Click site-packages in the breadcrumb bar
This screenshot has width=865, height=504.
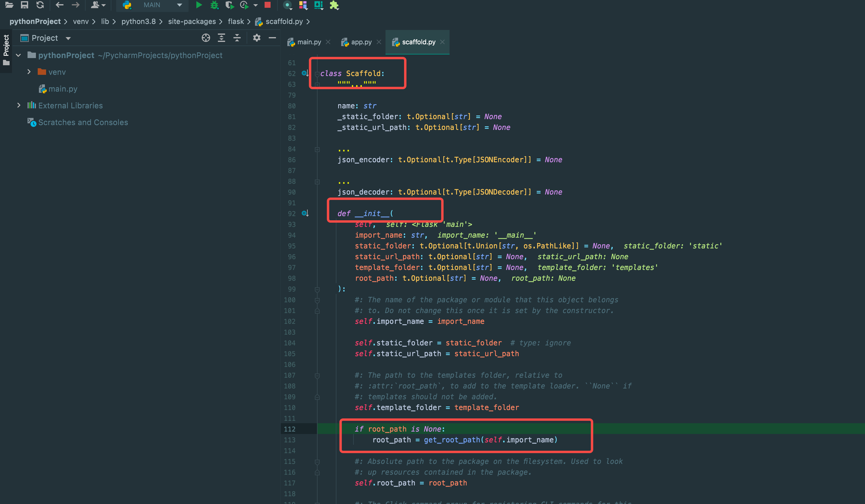[192, 21]
